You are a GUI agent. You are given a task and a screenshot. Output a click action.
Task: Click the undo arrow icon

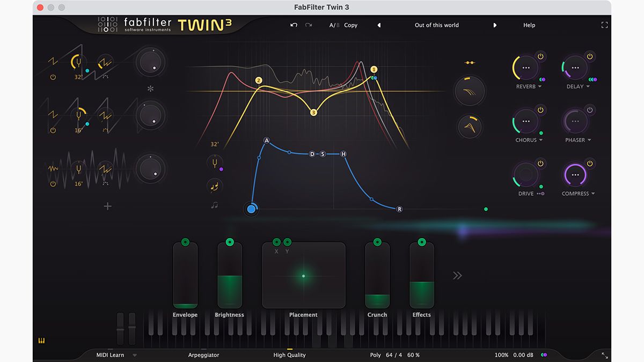(293, 25)
